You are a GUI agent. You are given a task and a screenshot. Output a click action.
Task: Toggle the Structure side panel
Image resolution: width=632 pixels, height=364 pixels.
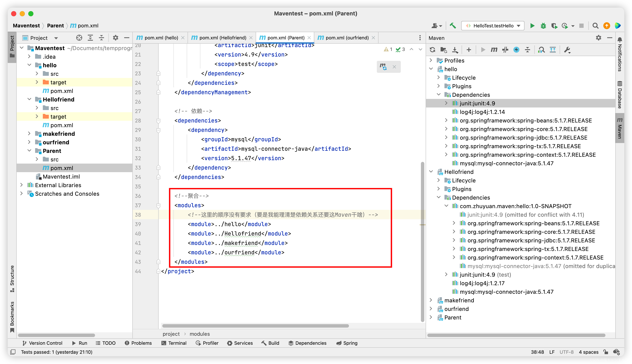(12, 279)
